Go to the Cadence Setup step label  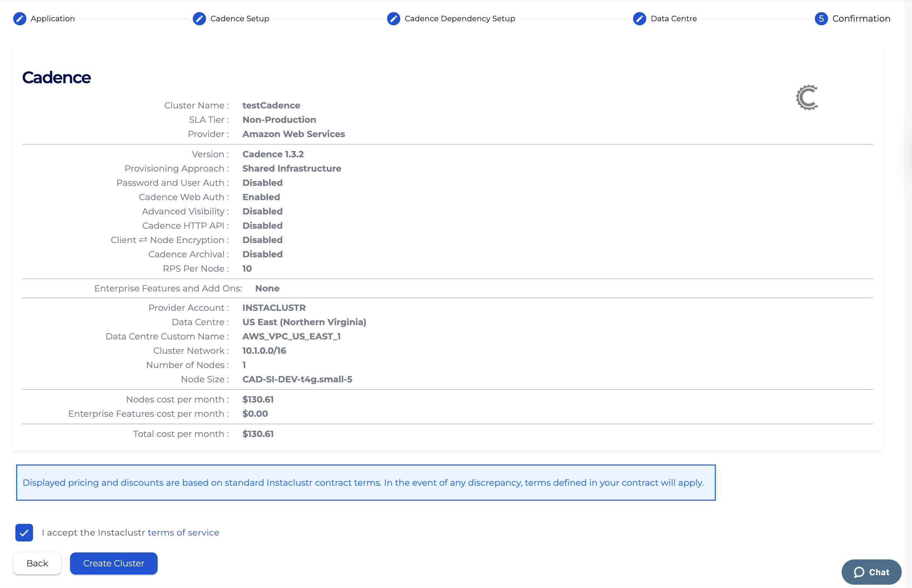(240, 19)
